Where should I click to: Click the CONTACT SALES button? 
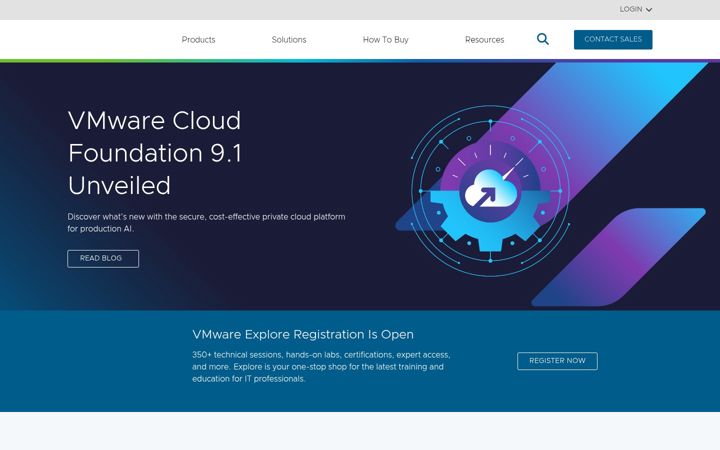pyautogui.click(x=613, y=39)
